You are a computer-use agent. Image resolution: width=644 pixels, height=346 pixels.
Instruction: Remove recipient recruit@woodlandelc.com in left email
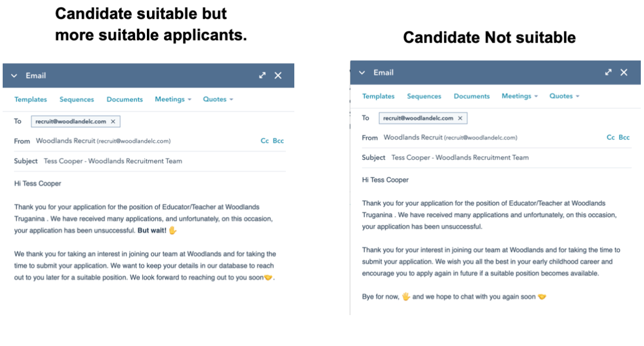click(x=113, y=121)
